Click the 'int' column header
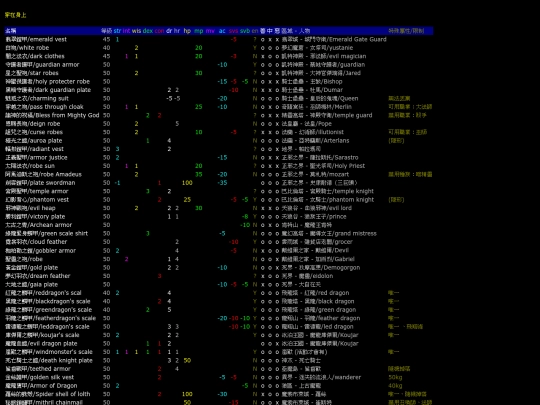Screen dimensions: 540x405 [126, 31]
